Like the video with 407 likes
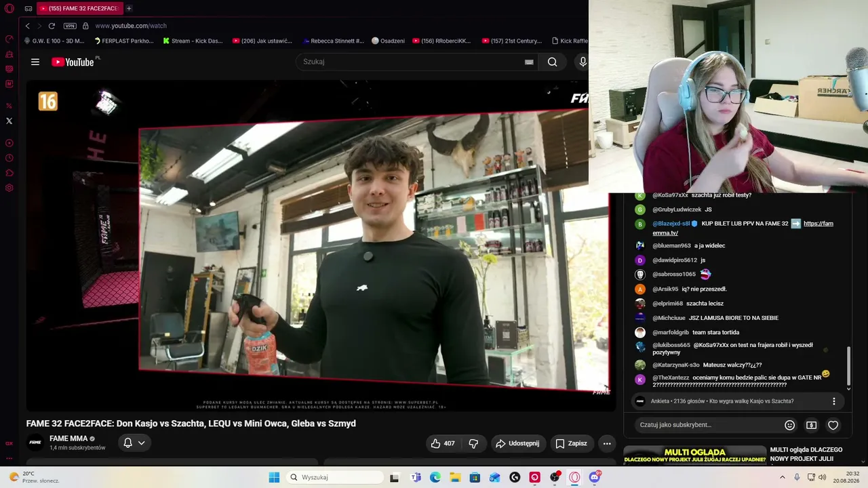Image resolution: width=868 pixels, height=488 pixels. pos(442,443)
